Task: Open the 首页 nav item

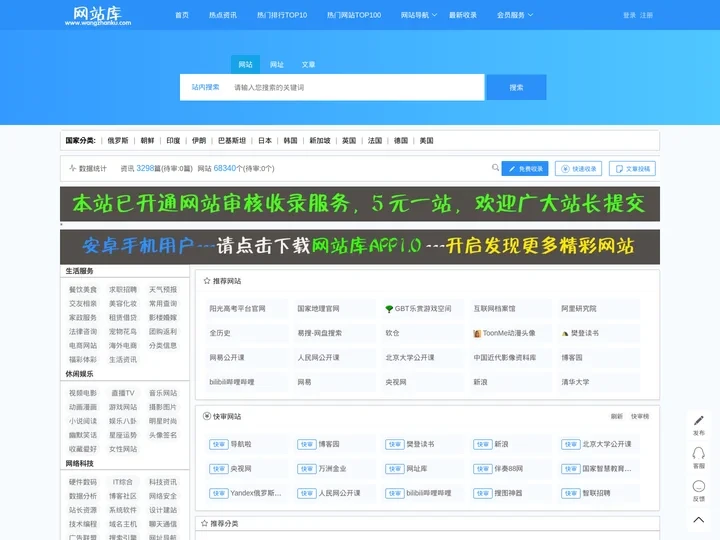Action: (182, 15)
